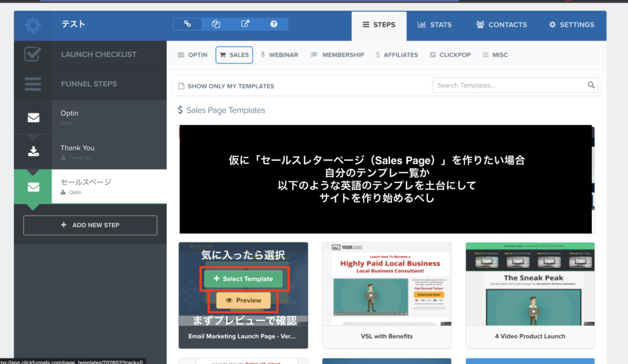Viewport: 628px width, 364px height.
Task: Click the 4 Video Product Launch title
Action: pos(530,336)
